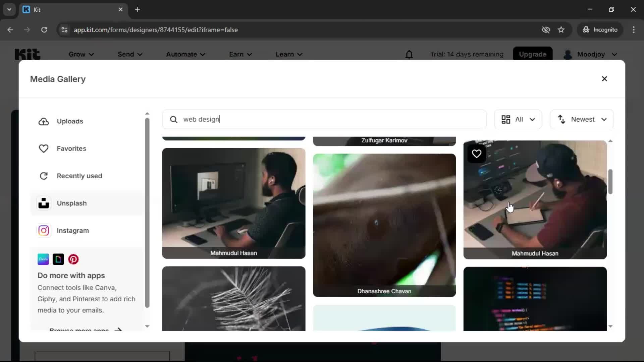Viewport: 644px width, 362px height.
Task: Click the Upgrade button
Action: (x=532, y=54)
